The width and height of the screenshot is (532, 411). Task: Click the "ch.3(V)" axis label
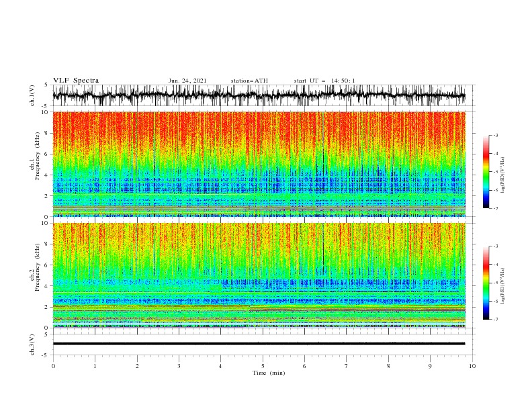[x=32, y=345]
